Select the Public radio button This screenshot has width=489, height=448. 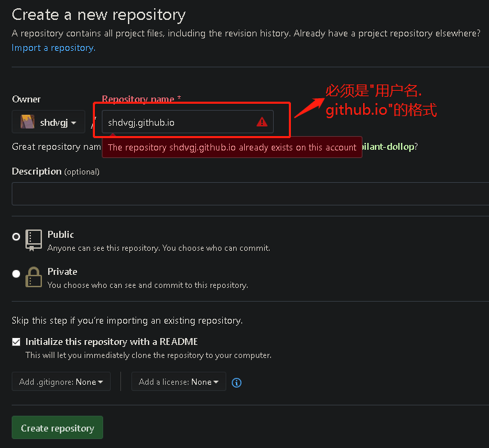(x=17, y=236)
